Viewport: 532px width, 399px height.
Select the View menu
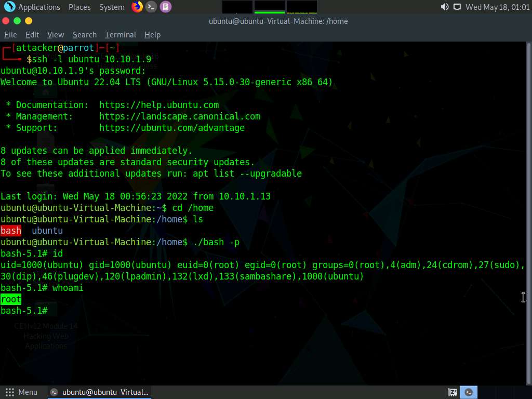[56, 35]
